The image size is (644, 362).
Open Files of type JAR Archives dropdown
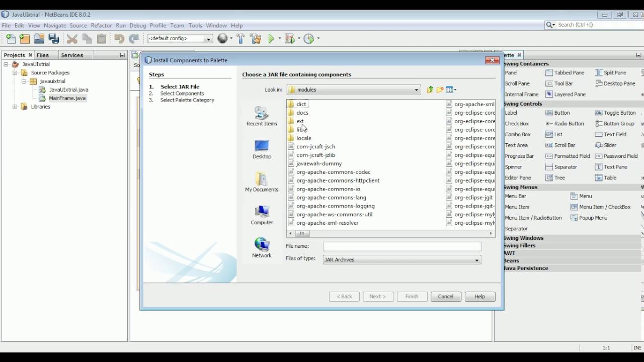coord(476,260)
